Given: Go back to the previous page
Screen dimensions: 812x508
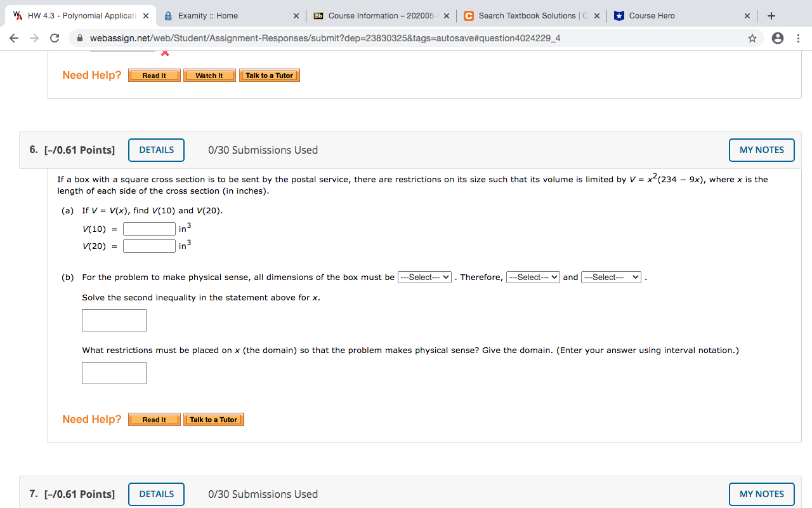Looking at the screenshot, I should coord(14,38).
